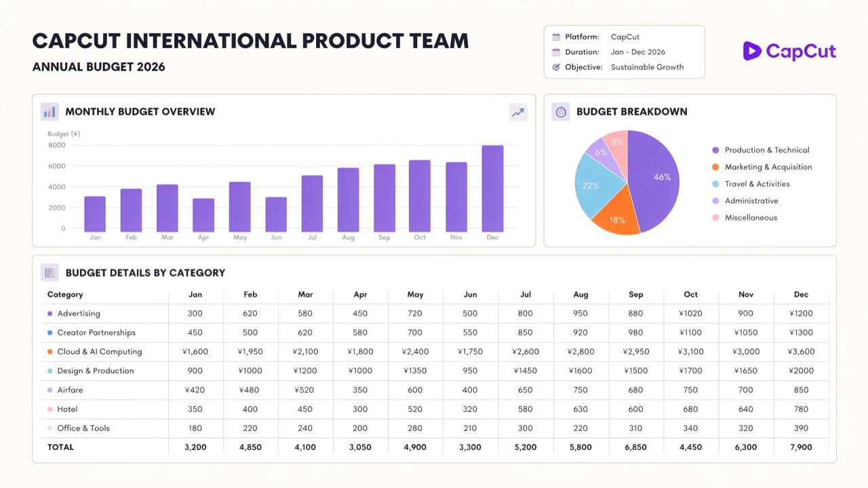Image resolution: width=868 pixels, height=488 pixels.
Task: Click the Jan - Dec 2026 duration text
Action: pos(638,52)
